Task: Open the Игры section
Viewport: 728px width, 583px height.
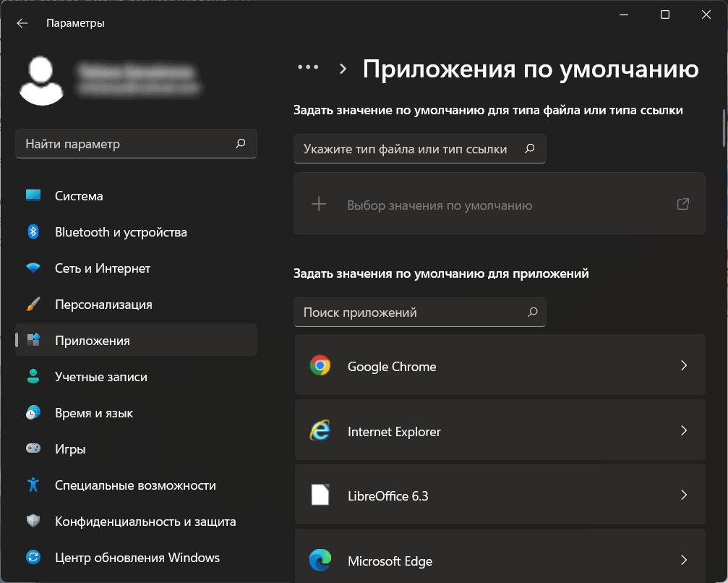Action: pos(136,448)
